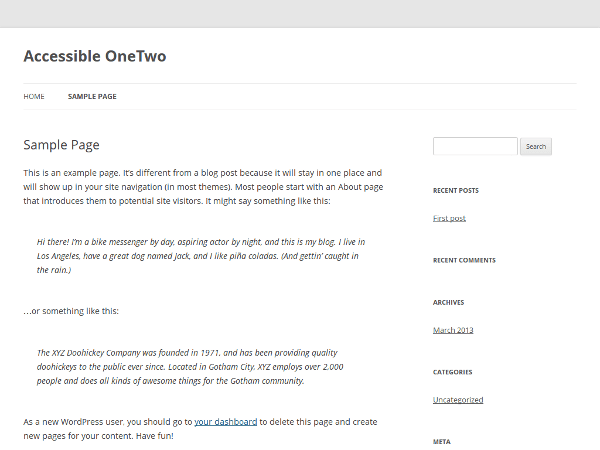Open the Uncategorized category link
600x450 pixels.
pyautogui.click(x=458, y=399)
